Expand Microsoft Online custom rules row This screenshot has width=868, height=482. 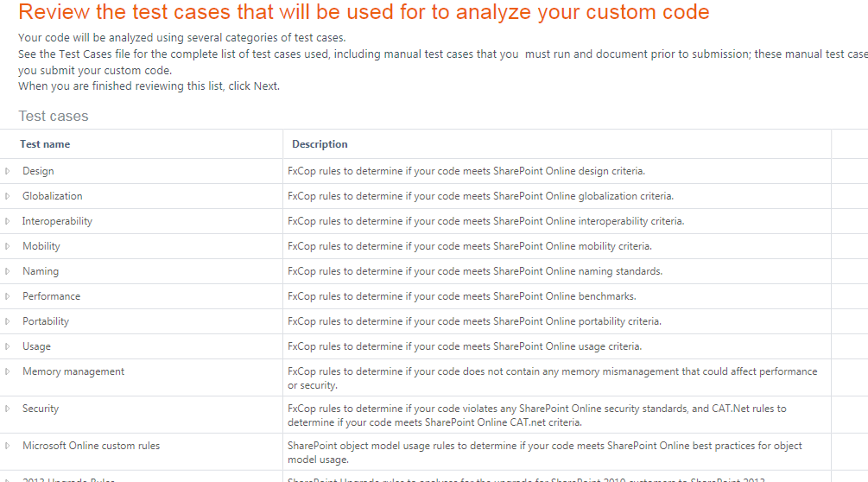pos(8,446)
